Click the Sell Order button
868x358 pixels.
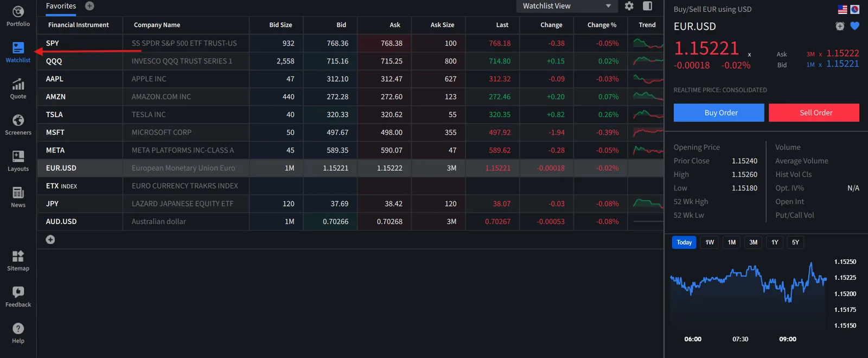[814, 113]
